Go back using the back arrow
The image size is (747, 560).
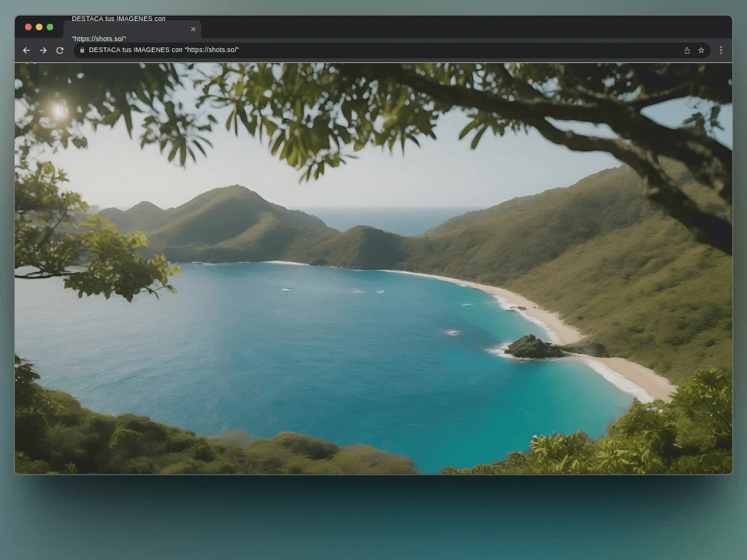click(26, 51)
